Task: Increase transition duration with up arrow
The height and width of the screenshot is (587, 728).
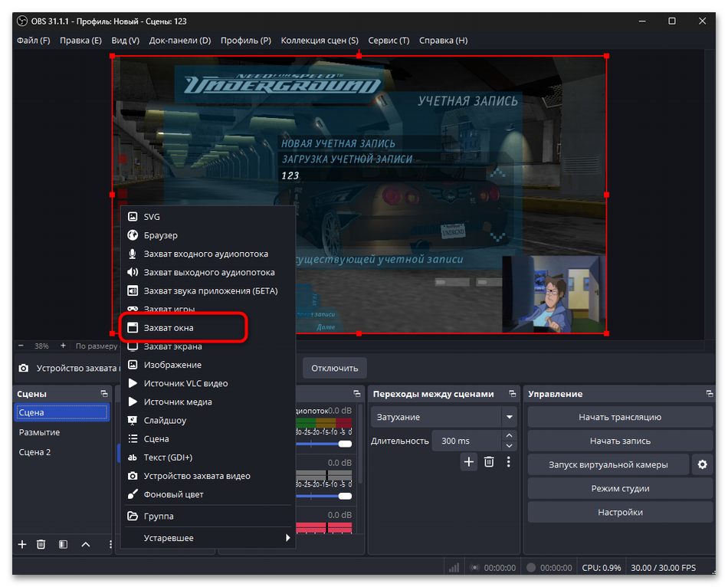Action: [509, 436]
